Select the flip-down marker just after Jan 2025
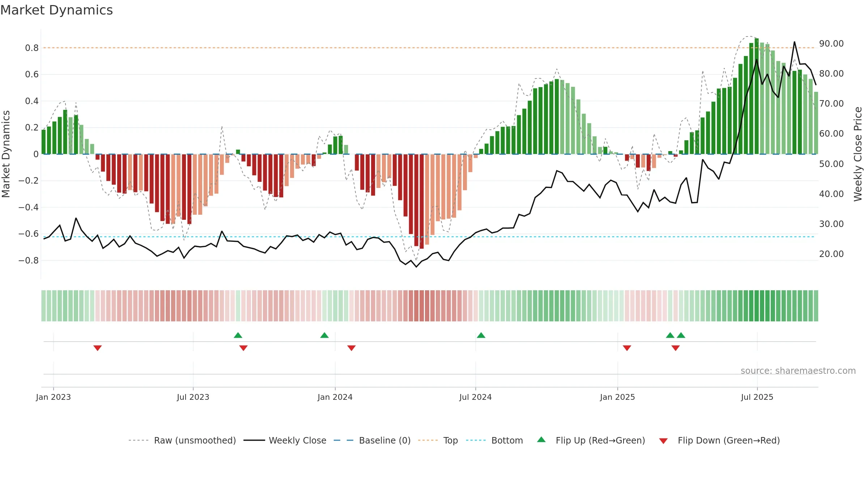Viewport: 868px width, 488px height. coord(627,348)
